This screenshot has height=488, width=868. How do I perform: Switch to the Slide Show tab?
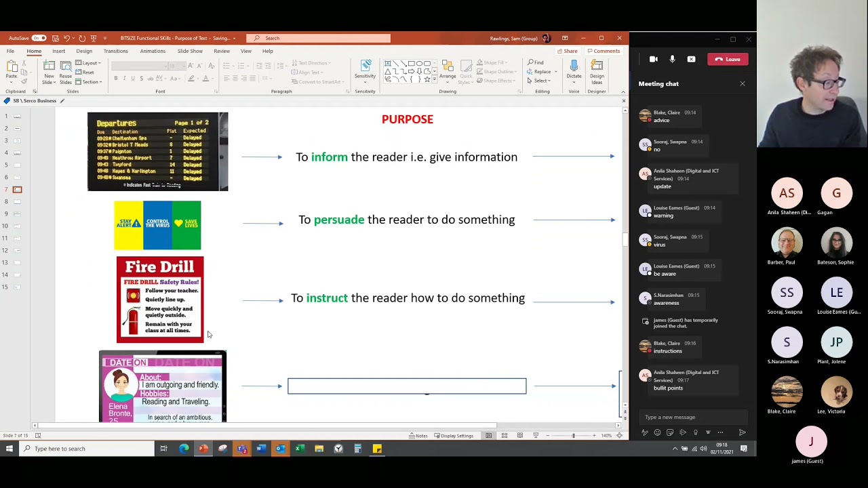click(x=190, y=51)
